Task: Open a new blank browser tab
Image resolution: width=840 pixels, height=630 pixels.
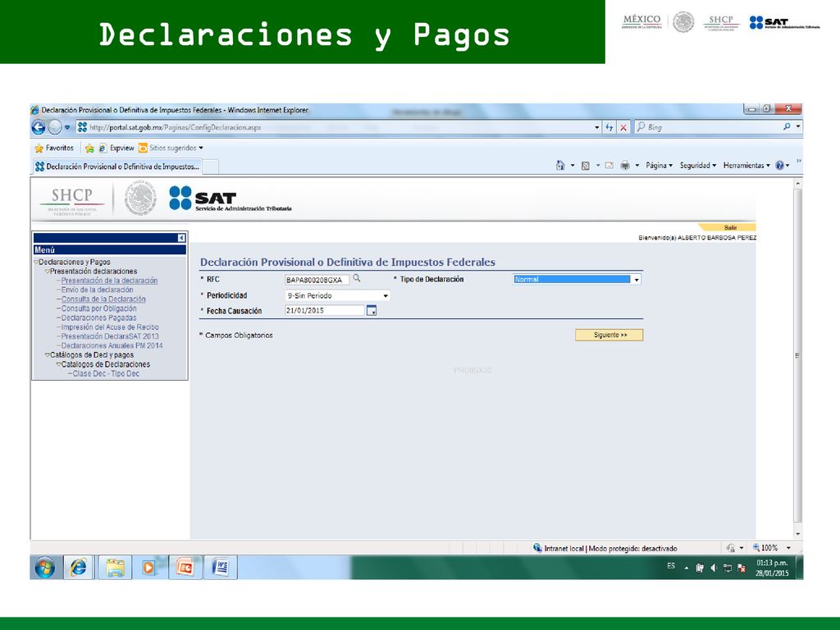Action: pos(211,167)
